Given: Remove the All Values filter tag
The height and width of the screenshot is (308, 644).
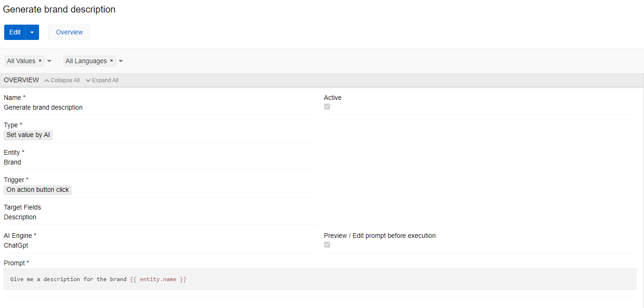Looking at the screenshot, I should click(40, 61).
